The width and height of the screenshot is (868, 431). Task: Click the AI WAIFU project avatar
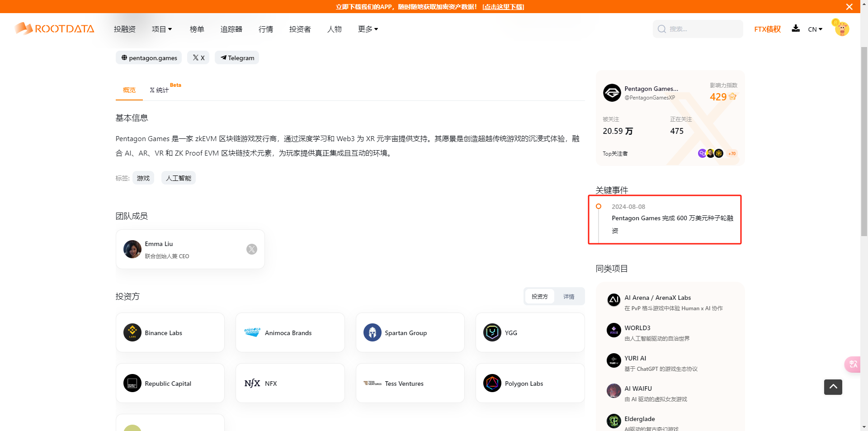[613, 390]
